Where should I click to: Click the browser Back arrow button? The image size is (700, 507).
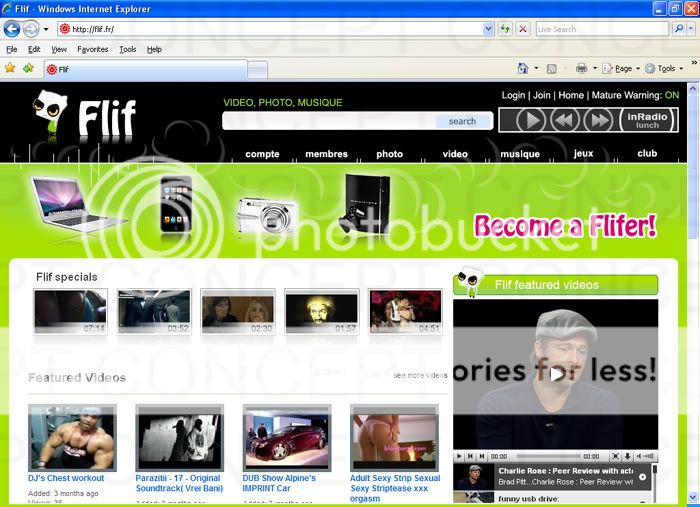click(x=12, y=29)
